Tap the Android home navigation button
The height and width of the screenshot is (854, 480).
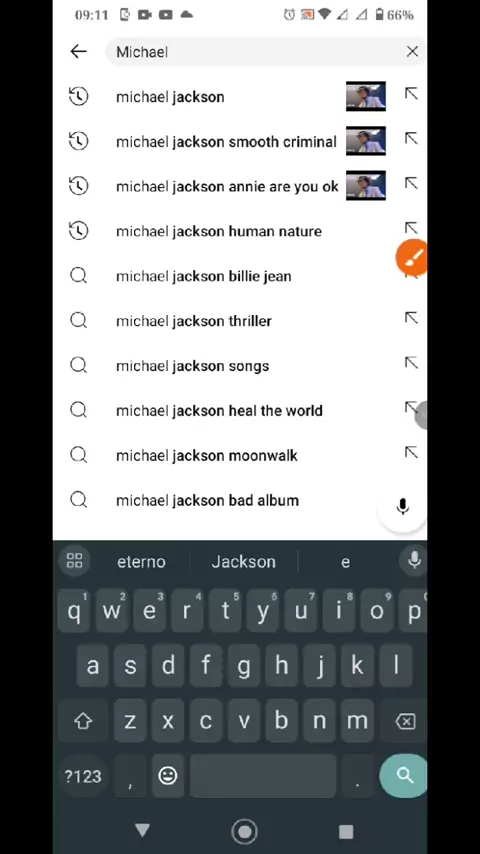[245, 831]
